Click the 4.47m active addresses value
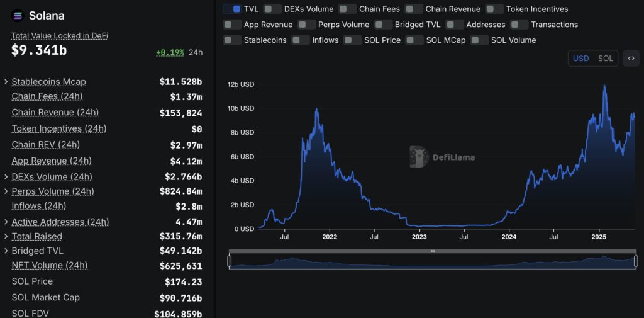 click(x=189, y=222)
